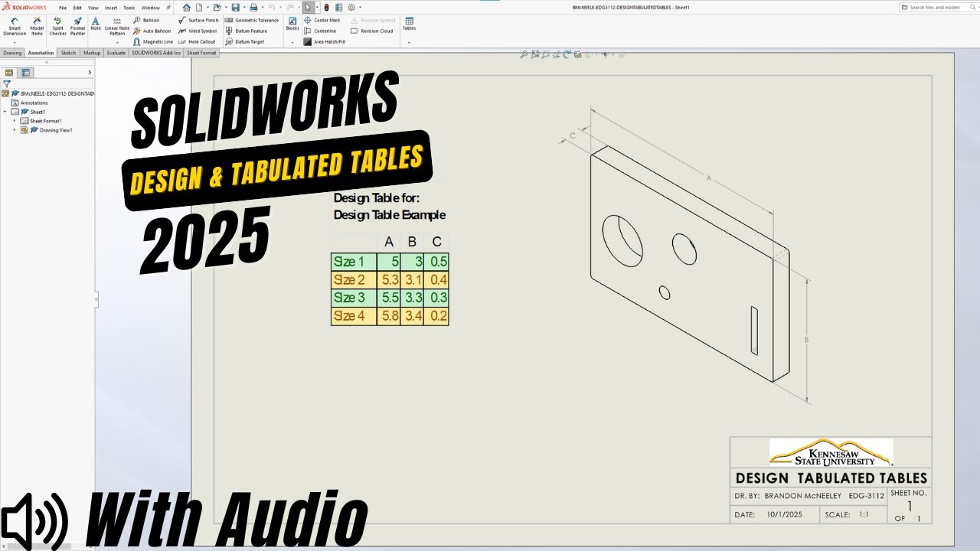Open the Tools menu
This screenshot has height=551, width=980.
coord(129,8)
